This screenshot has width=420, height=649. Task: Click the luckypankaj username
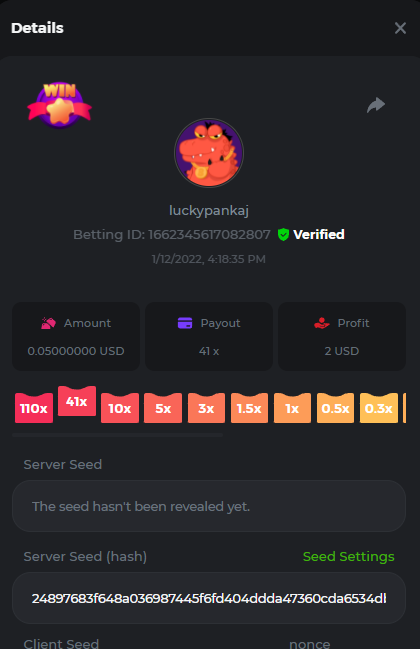click(209, 211)
